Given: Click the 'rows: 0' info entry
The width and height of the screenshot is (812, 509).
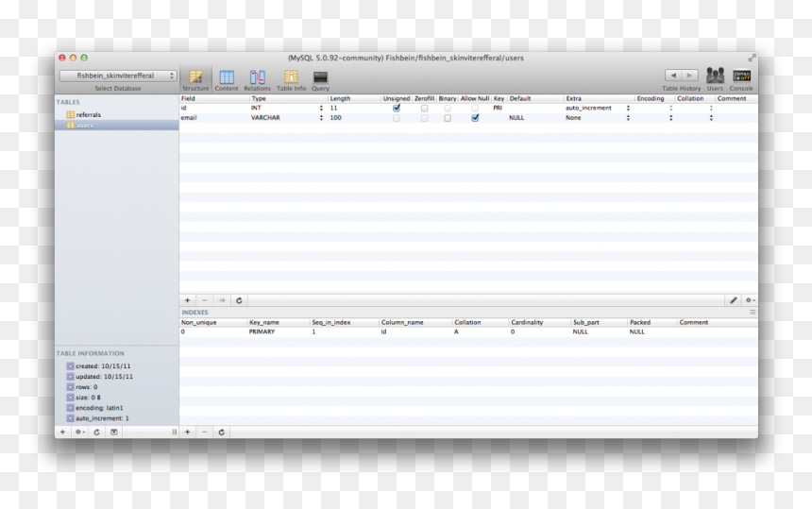Looking at the screenshot, I should pyautogui.click(x=86, y=387).
